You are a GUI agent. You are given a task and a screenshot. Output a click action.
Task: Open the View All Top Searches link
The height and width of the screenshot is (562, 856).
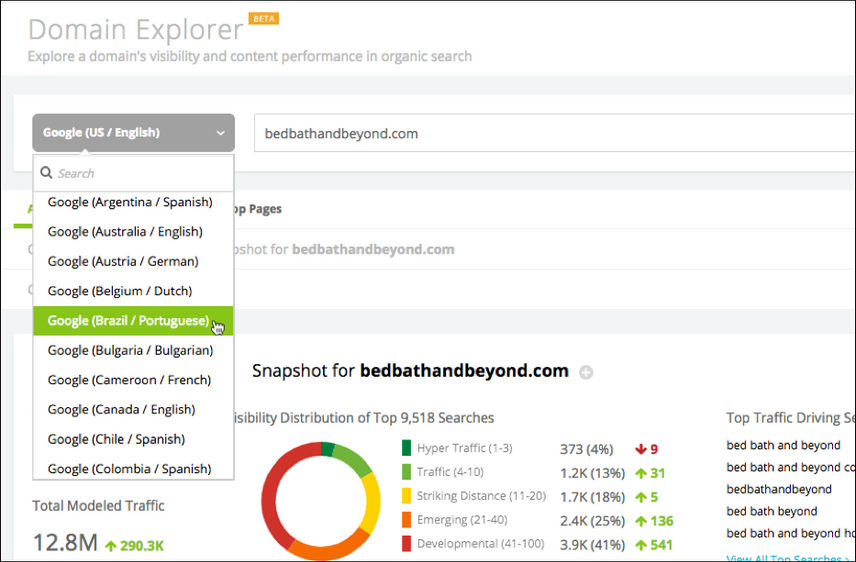point(789,558)
